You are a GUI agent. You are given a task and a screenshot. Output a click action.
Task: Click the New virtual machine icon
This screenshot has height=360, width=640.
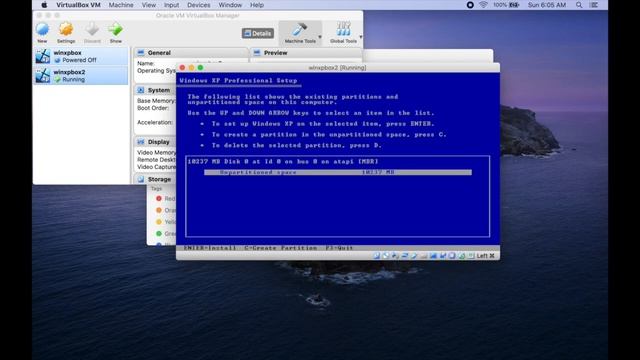42,30
